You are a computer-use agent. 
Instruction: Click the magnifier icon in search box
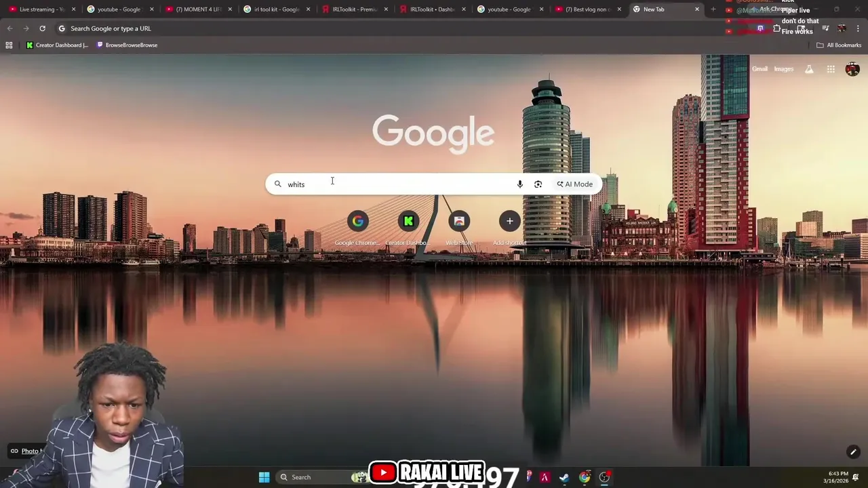coord(277,184)
